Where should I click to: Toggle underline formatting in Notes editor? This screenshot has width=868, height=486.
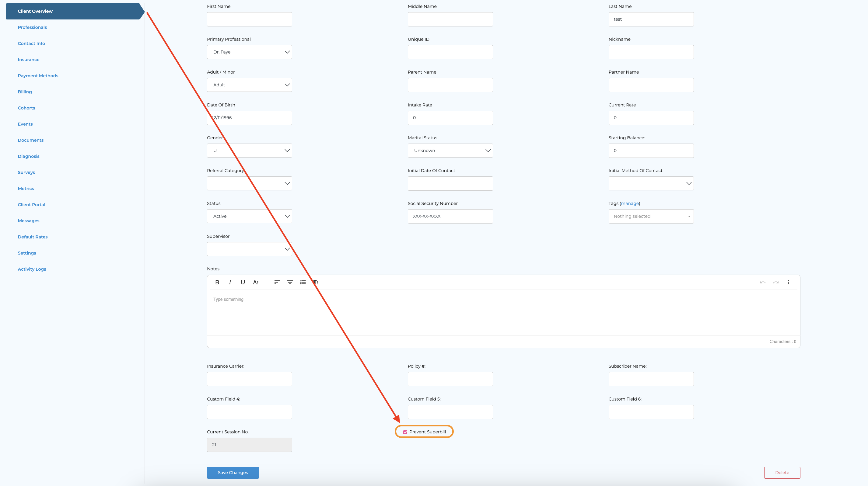243,282
